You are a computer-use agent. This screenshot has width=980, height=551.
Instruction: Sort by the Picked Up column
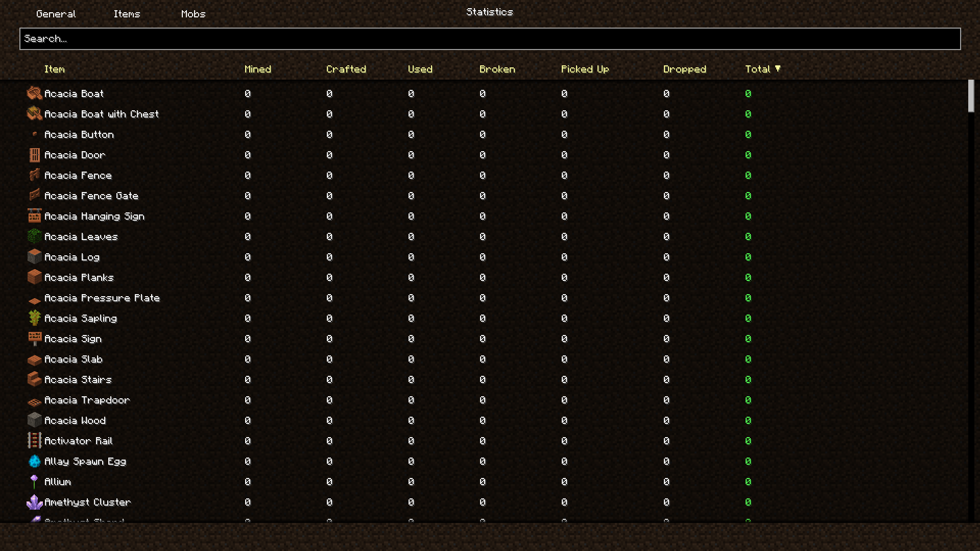pyautogui.click(x=585, y=69)
